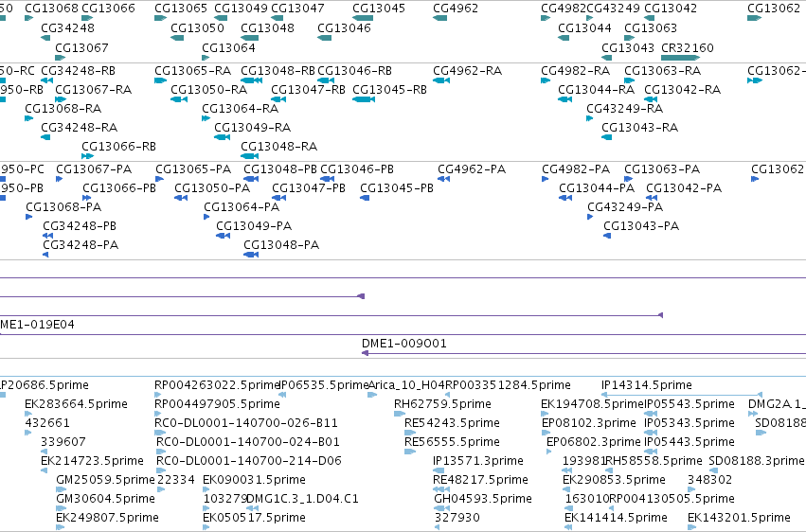Select protein CG13045-PB
This screenshot has width=806, height=532.
(x=397, y=188)
